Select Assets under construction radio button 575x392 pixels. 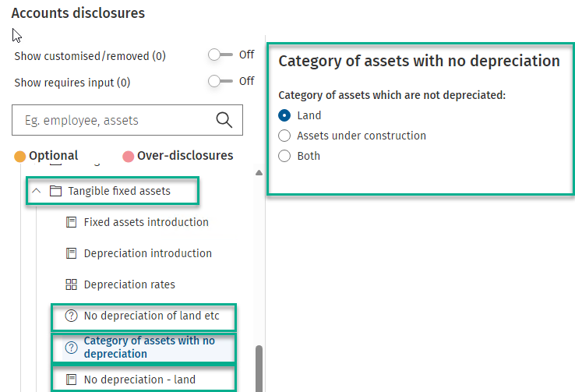pyautogui.click(x=284, y=136)
